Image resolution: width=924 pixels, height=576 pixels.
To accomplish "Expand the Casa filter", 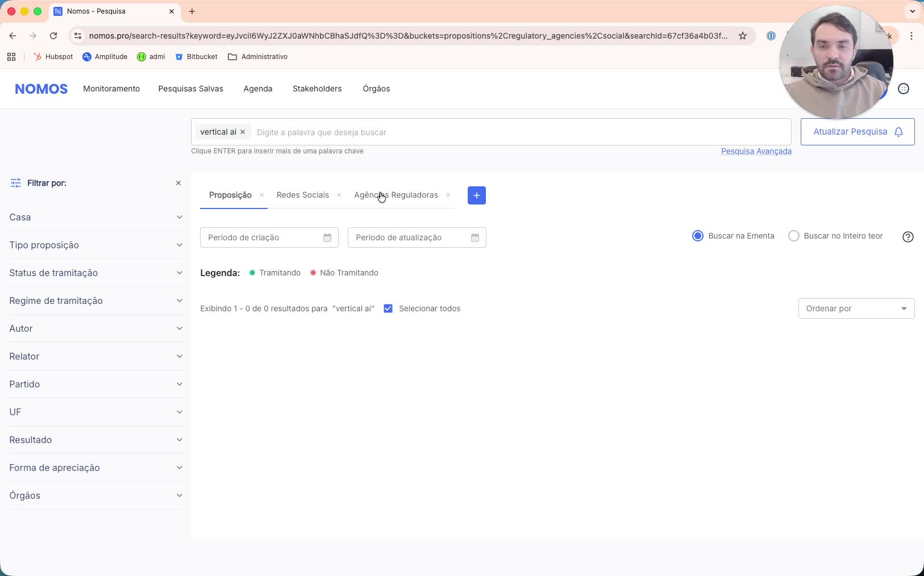I will [97, 217].
